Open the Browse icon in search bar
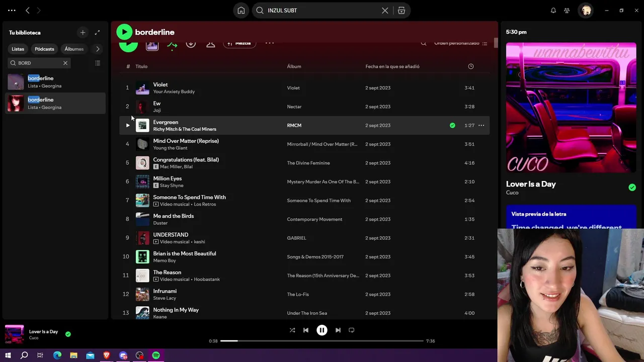Viewport: 644px width, 362px height. tap(401, 11)
